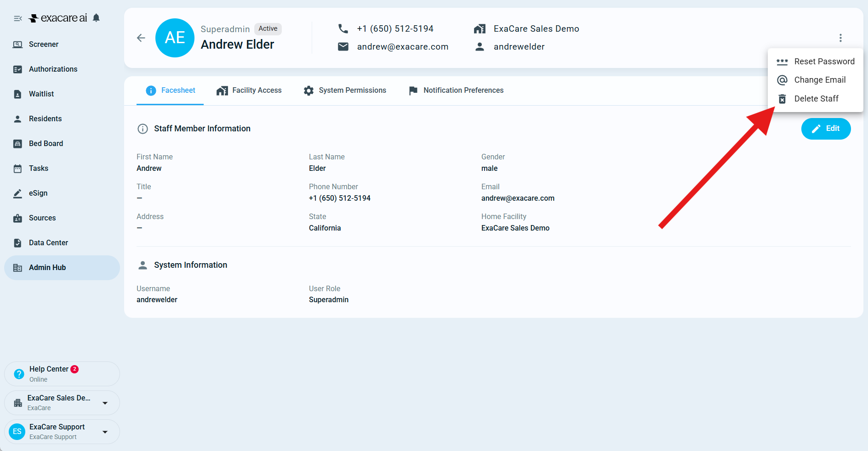Image resolution: width=868 pixels, height=451 pixels.
Task: Click the header email andrew@exacare.com
Action: 402,47
